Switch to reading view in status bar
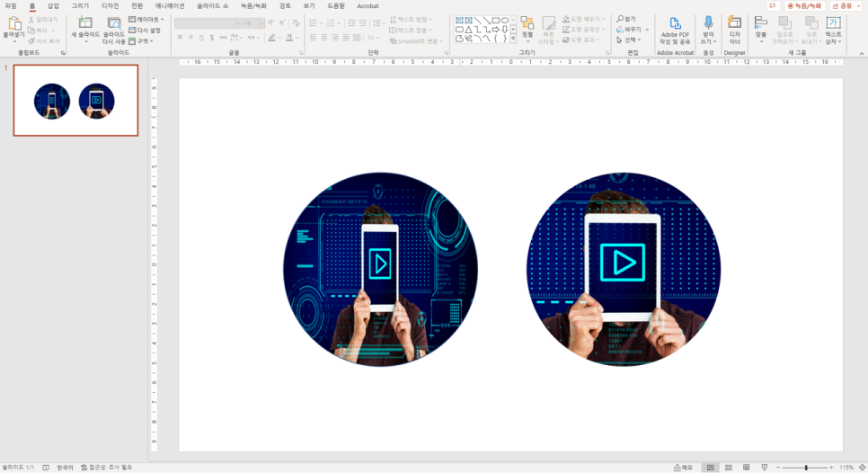This screenshot has height=473, width=868. click(x=746, y=468)
